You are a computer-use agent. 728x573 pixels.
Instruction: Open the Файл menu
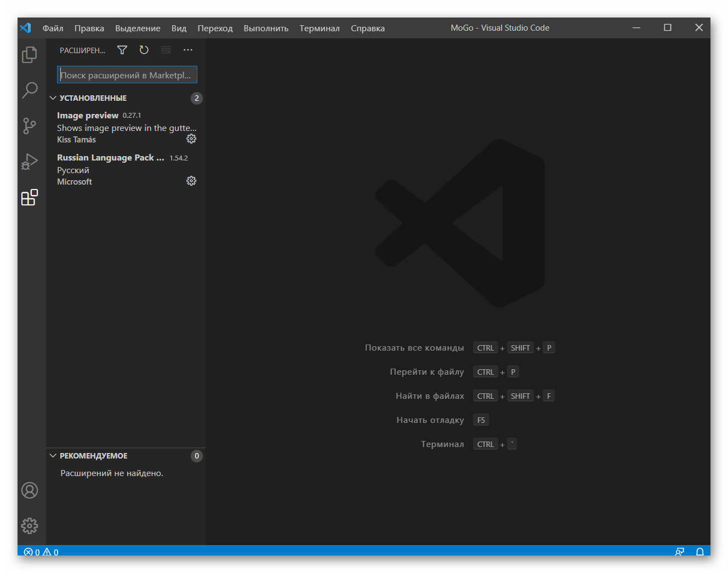click(53, 28)
